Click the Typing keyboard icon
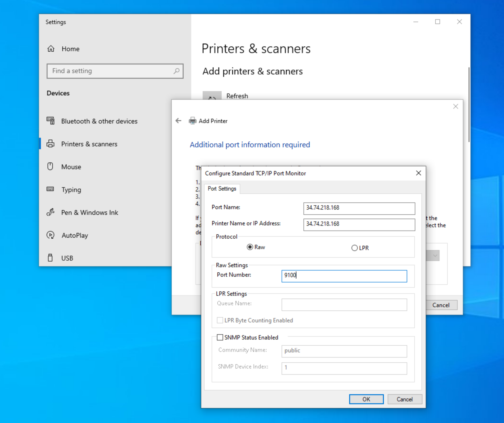 (50, 189)
